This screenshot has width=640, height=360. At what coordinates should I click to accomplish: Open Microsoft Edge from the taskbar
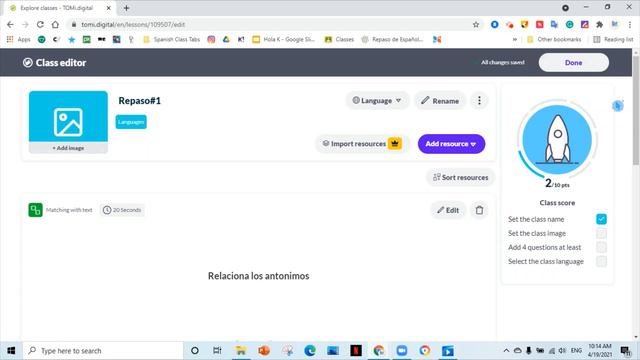click(310, 351)
